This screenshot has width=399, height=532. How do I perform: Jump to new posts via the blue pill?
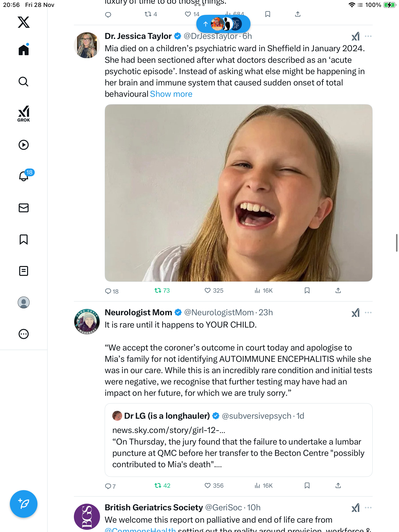(x=223, y=24)
